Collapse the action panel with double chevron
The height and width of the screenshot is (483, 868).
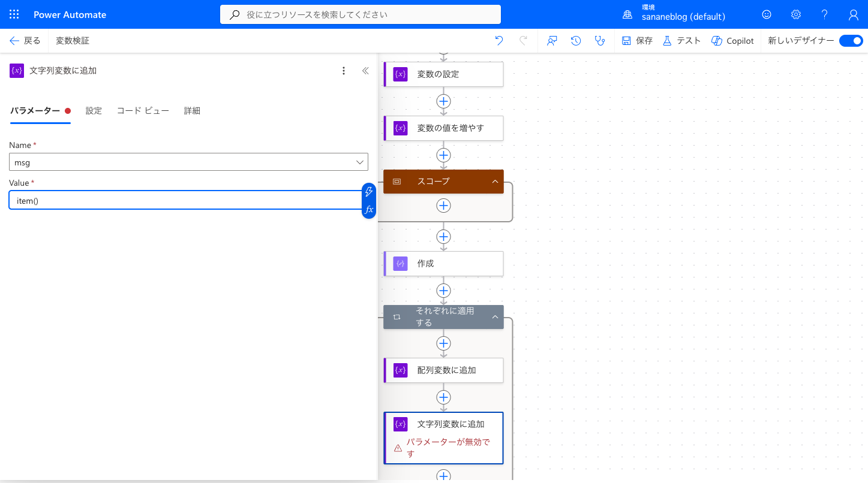click(x=365, y=71)
